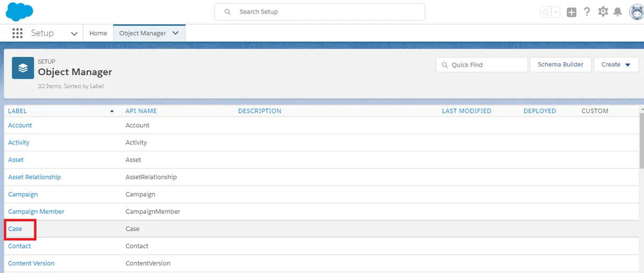Open the Activity object link
The image size is (644, 273).
pos(19,143)
